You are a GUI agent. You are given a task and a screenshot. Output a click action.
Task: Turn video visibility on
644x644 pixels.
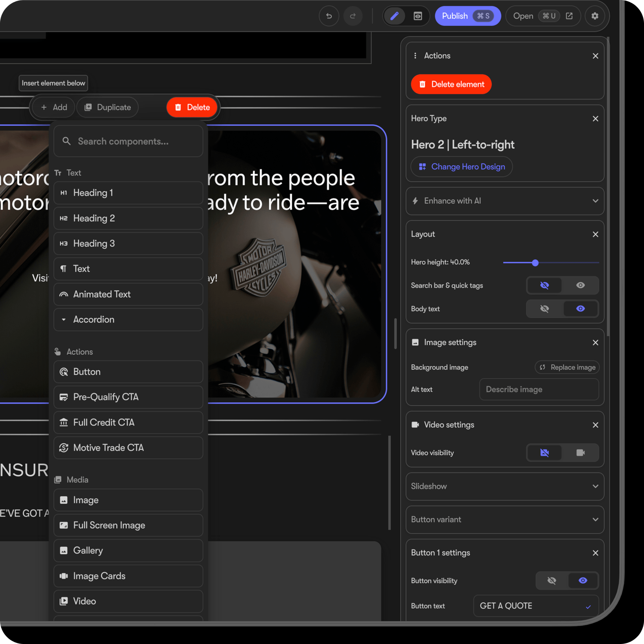click(x=580, y=453)
